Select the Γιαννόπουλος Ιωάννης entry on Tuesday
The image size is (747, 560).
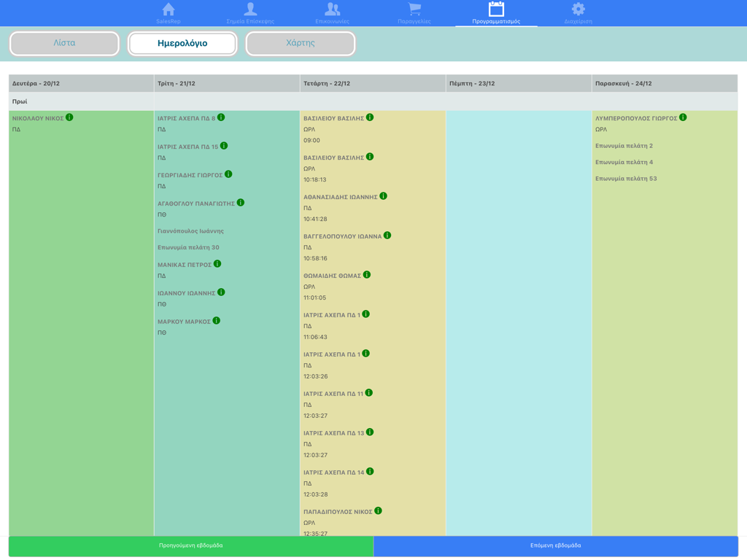(193, 230)
